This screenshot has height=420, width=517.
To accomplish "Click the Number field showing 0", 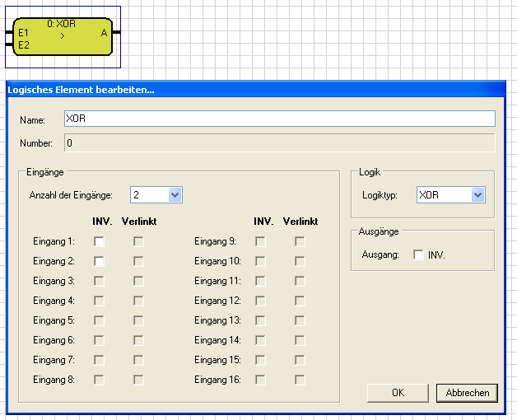I will [x=280, y=142].
